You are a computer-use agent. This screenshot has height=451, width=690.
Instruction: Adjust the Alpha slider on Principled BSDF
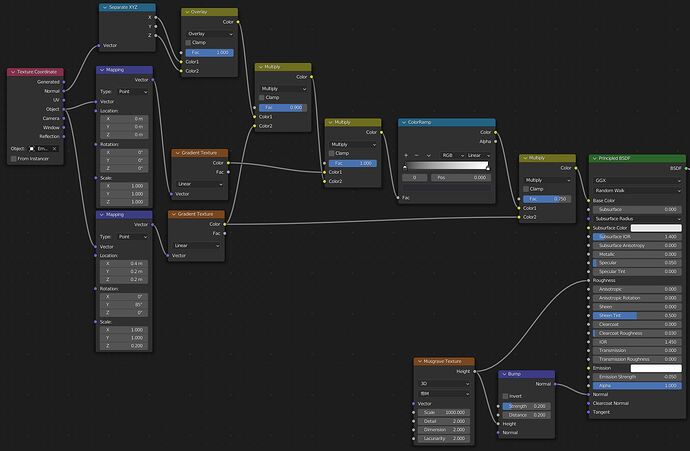click(x=637, y=385)
